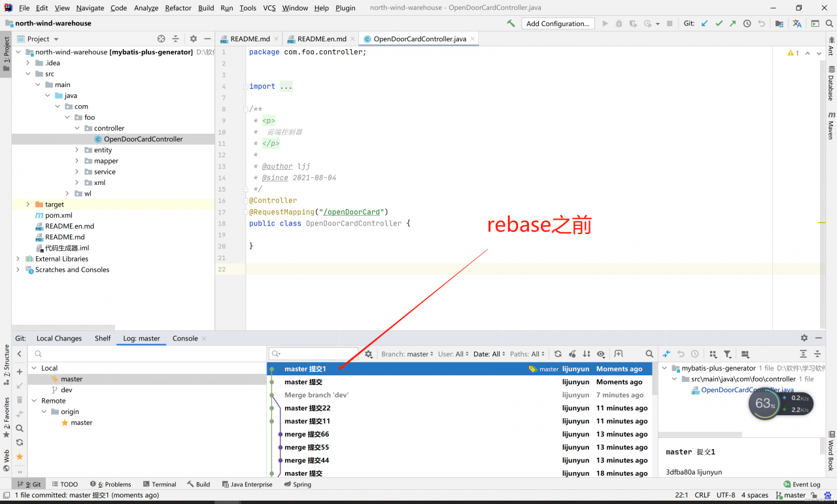Open Project panel gear settings
This screenshot has height=504, width=837.
[x=193, y=39]
